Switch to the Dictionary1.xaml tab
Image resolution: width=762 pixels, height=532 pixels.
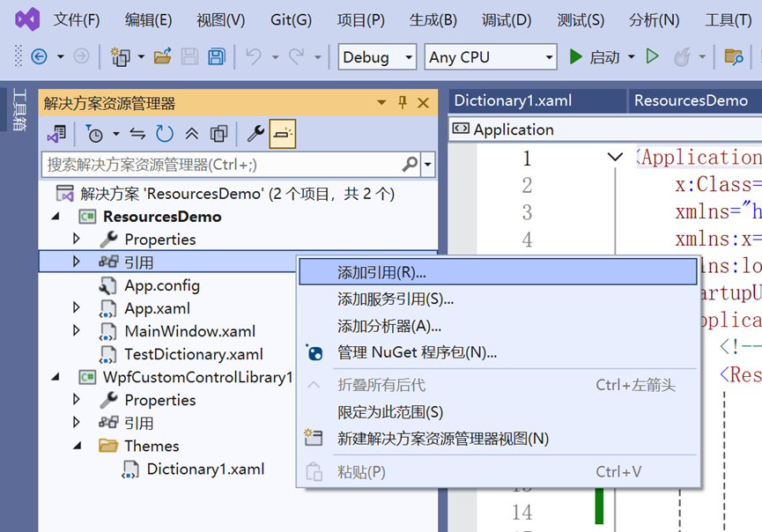[513, 100]
